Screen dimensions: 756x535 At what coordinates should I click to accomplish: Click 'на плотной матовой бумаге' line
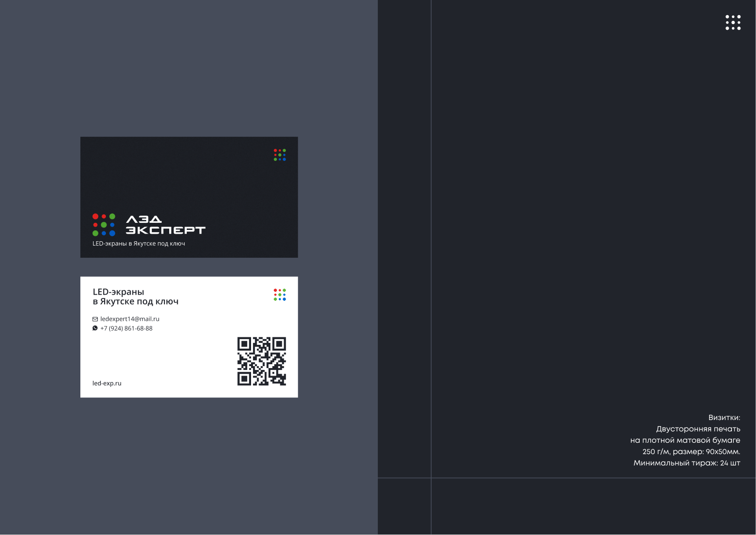(x=685, y=440)
